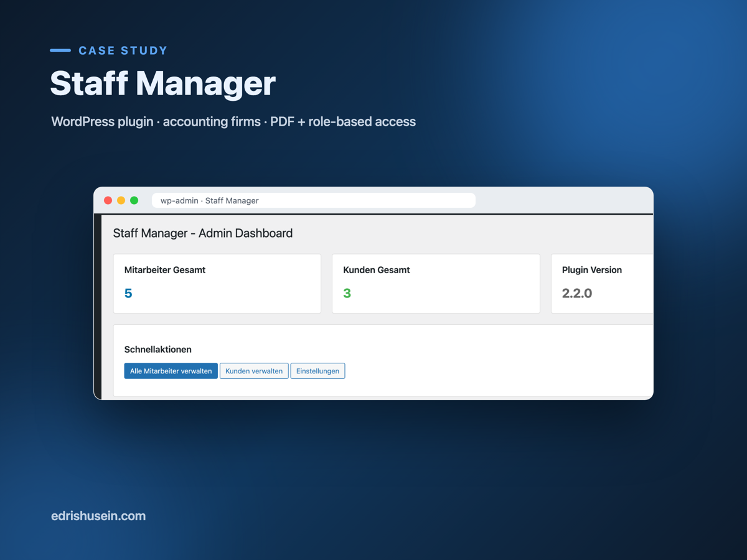747x560 pixels.
Task: Click the WordPress plugin subtitle line
Action: [x=233, y=122]
